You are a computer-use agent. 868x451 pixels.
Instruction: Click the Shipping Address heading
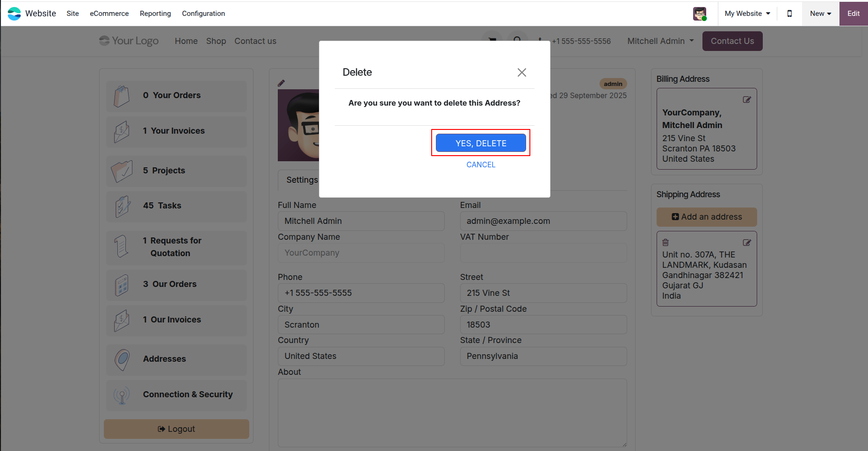coord(688,194)
